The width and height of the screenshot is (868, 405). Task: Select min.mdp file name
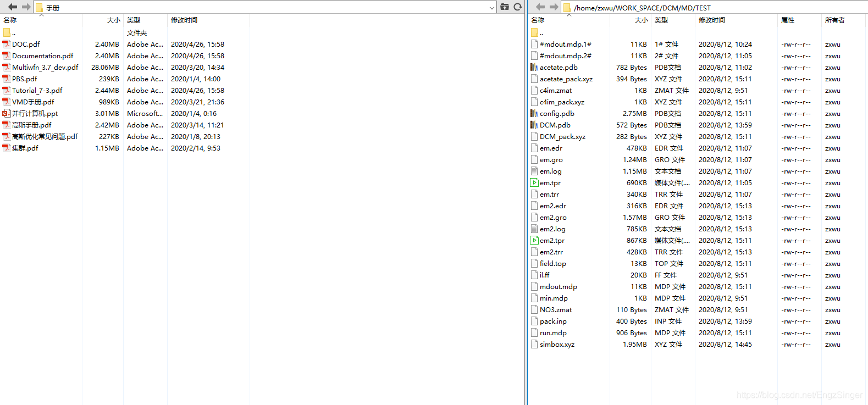pyautogui.click(x=554, y=298)
